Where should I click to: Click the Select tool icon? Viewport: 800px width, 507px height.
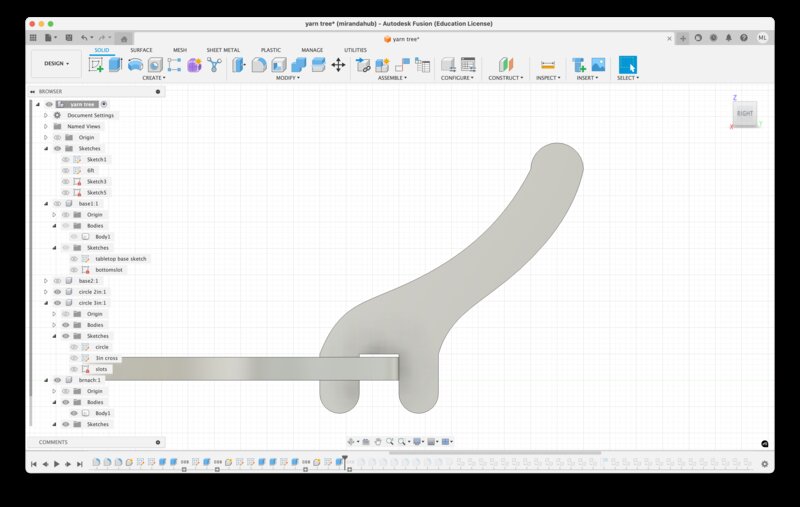point(627,64)
